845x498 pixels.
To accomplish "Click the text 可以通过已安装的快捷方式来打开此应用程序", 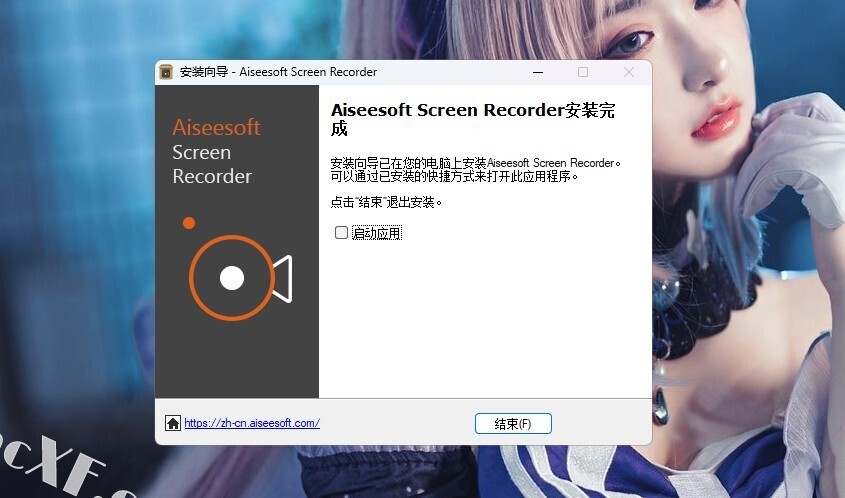I will click(454, 176).
